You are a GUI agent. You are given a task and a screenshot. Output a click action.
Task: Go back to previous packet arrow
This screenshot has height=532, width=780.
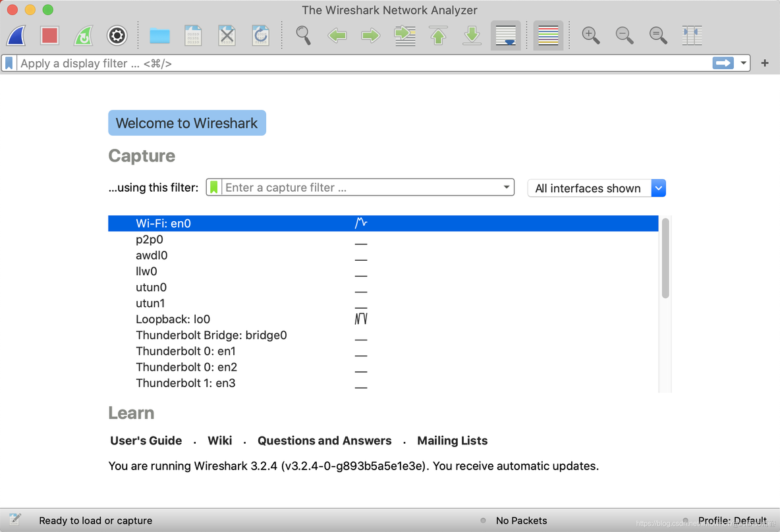click(x=337, y=36)
